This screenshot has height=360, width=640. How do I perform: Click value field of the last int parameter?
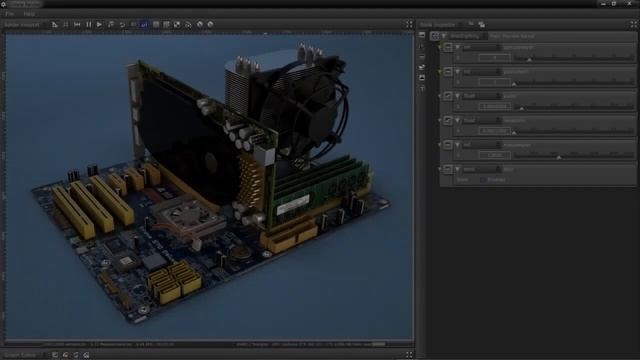(x=495, y=155)
